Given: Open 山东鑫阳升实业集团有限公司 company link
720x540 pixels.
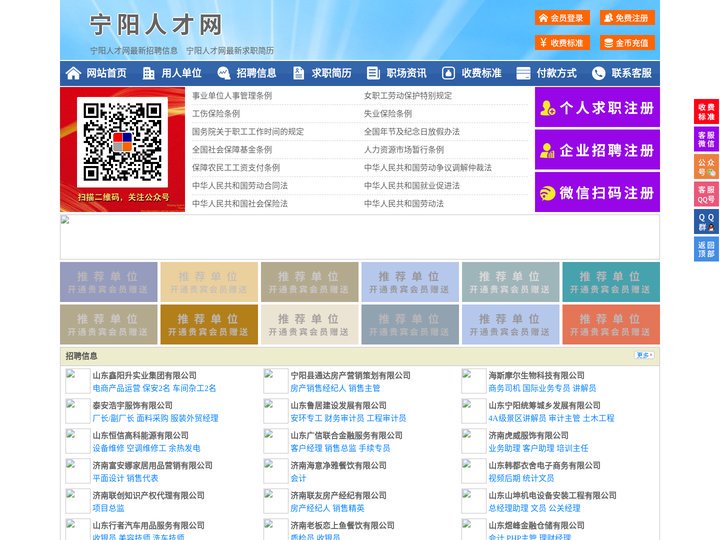Looking at the screenshot, I should pyautogui.click(x=145, y=375).
